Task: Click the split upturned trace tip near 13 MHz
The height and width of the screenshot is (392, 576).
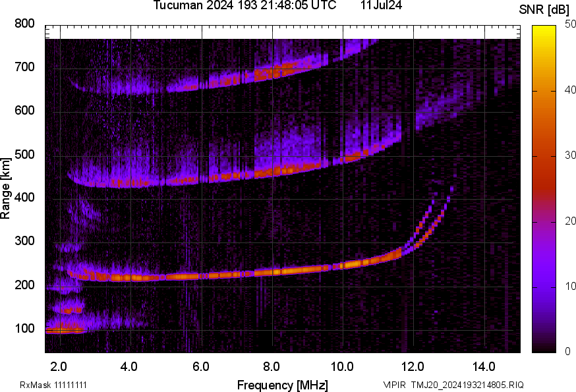Action: click(451, 188)
